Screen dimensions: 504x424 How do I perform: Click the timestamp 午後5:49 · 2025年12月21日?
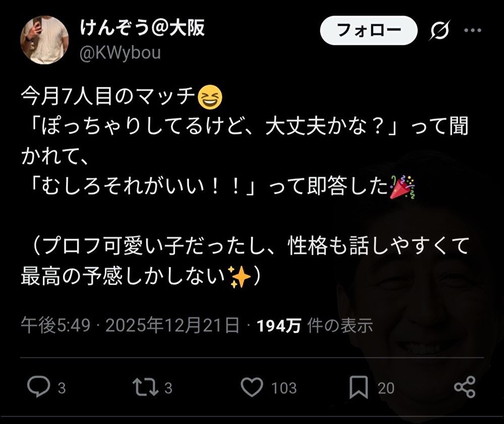[x=130, y=325]
